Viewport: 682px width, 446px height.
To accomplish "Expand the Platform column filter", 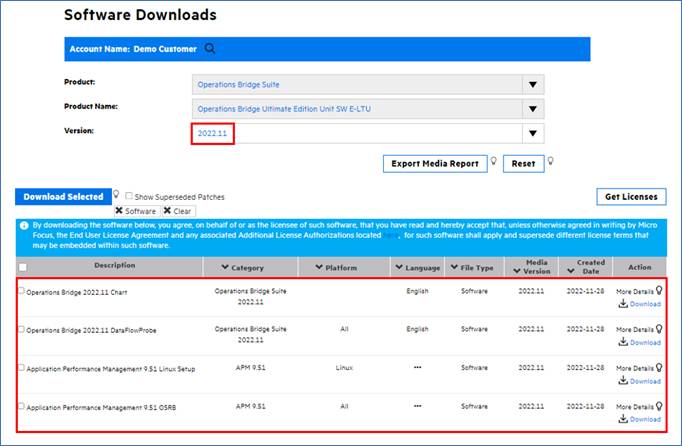I will coord(319,267).
